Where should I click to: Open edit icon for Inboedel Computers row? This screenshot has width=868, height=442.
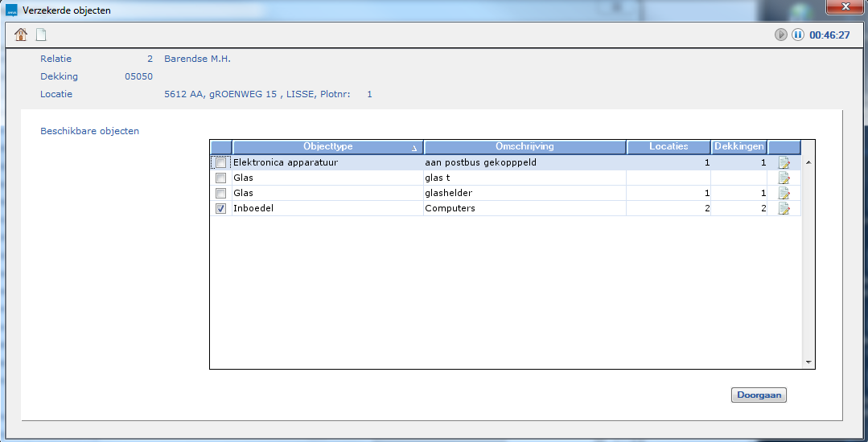point(784,209)
